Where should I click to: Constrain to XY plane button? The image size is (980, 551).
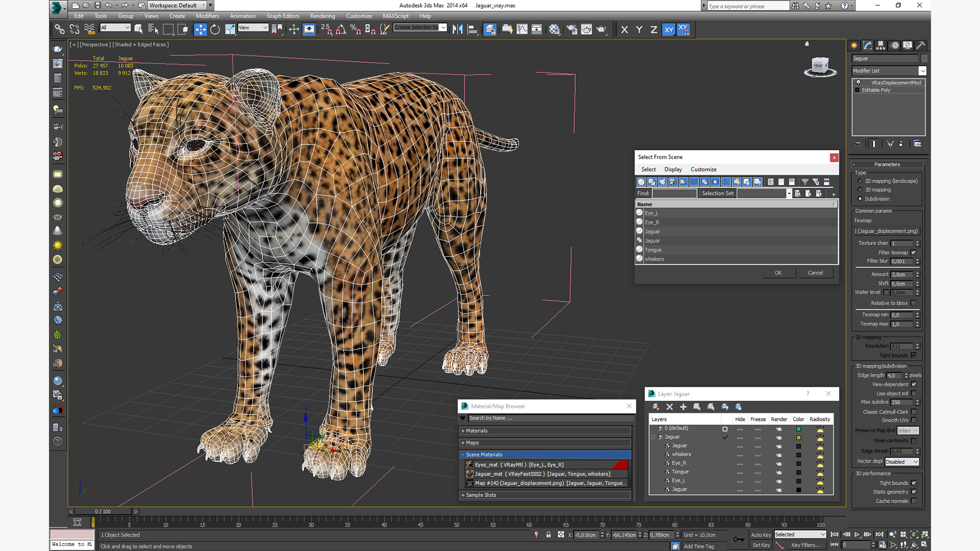[669, 30]
